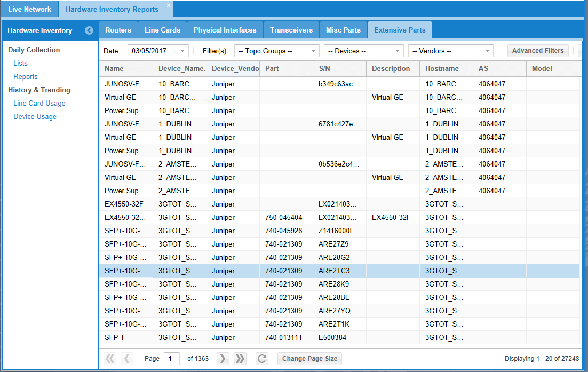Close the Hardware Inventory Reports tab
Screen dimensions: 588x372
pyautogui.click(x=169, y=5)
